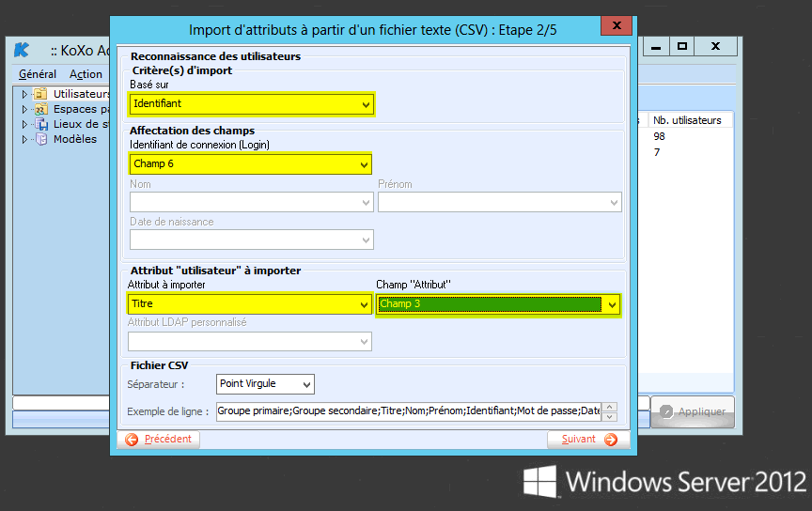812x511 pixels.
Task: Open the Attribut à importer dropdown showing Titre
Action: (250, 304)
